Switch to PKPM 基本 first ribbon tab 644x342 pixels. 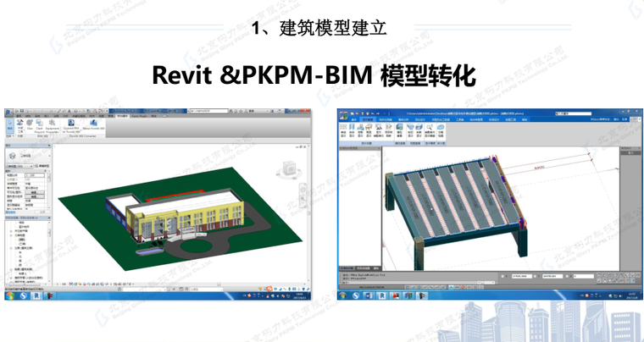(x=353, y=119)
